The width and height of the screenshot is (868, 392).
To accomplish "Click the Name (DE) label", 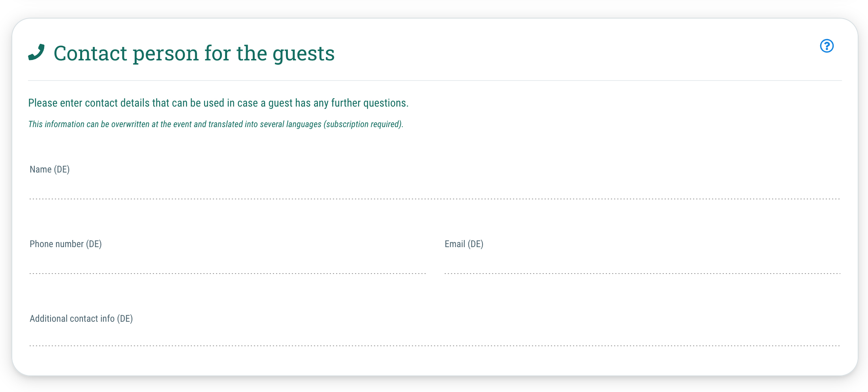I will 50,169.
